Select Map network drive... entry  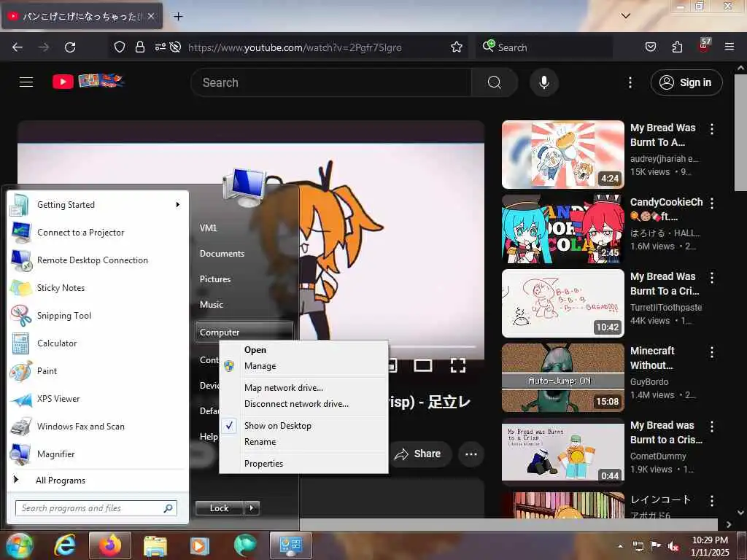point(303,388)
